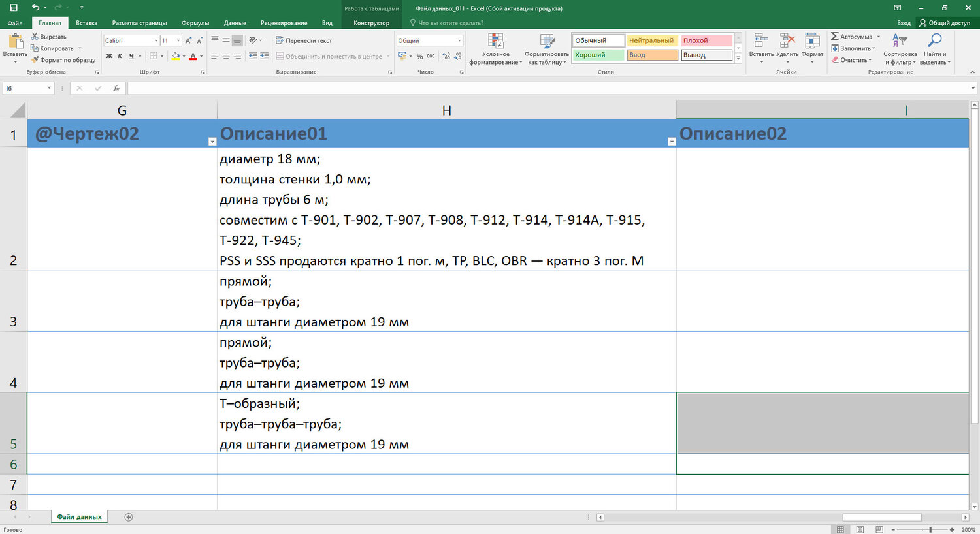Image resolution: width=980 pixels, height=534 pixels.
Task: Switch to Вставка ribbon tab
Action: [87, 23]
